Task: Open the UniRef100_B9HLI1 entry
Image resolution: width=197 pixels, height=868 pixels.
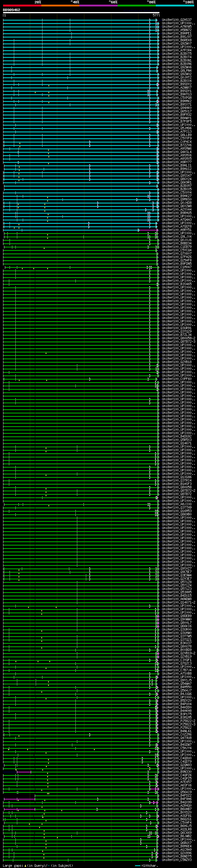Action: [176, 165]
